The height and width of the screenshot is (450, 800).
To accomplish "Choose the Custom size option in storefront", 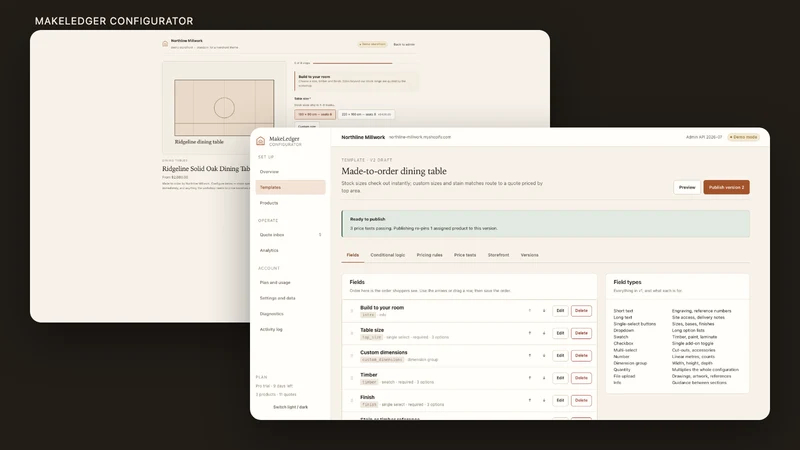I will pos(307,126).
